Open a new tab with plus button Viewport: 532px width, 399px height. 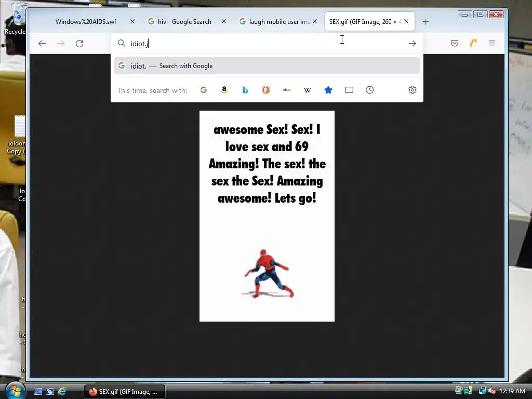tap(426, 22)
